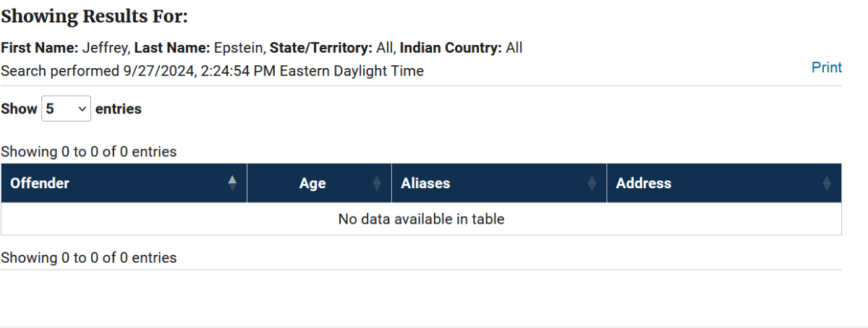Print the search results via Print link
Screen dimensions: 868x328
click(827, 67)
